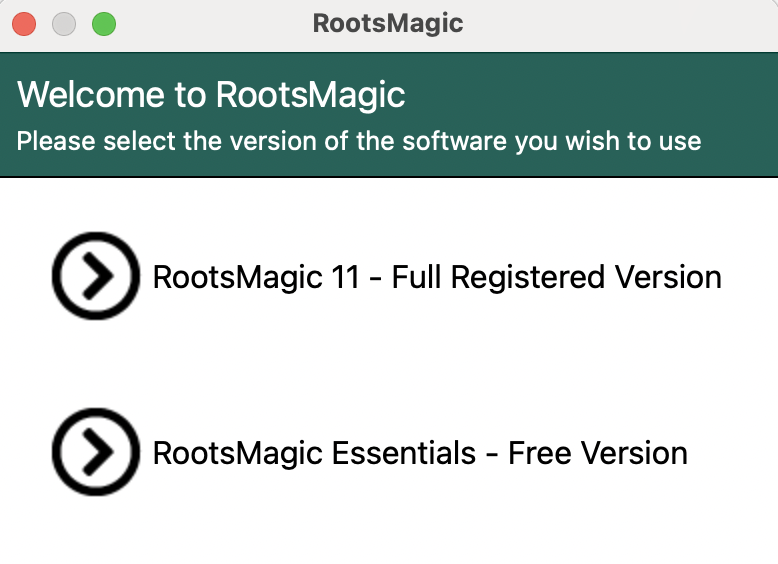778x564 pixels.
Task: Zoom the window with the green button
Action: 104,24
